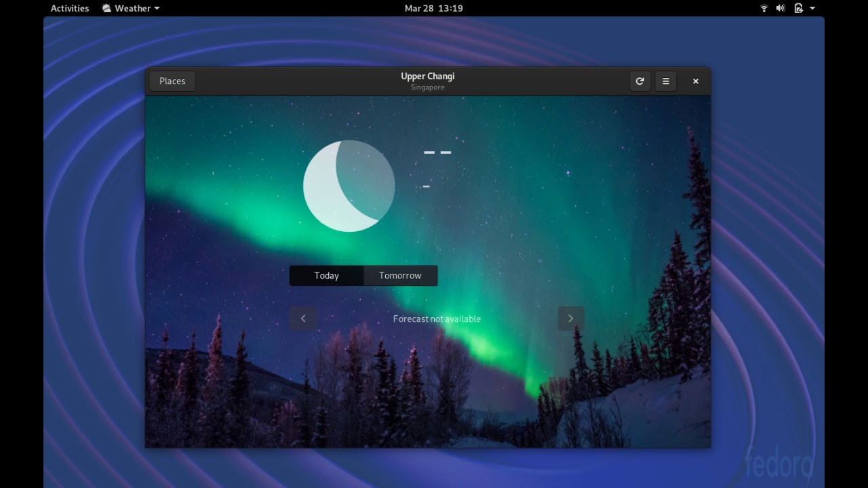Open the Activities overview
The image size is (868, 488).
(70, 8)
